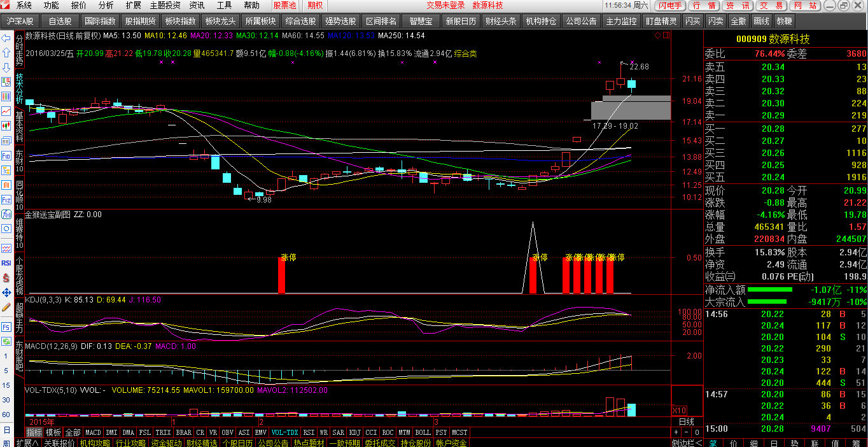Open the candlestick K-line chart icon
868x447 pixels.
6,126
